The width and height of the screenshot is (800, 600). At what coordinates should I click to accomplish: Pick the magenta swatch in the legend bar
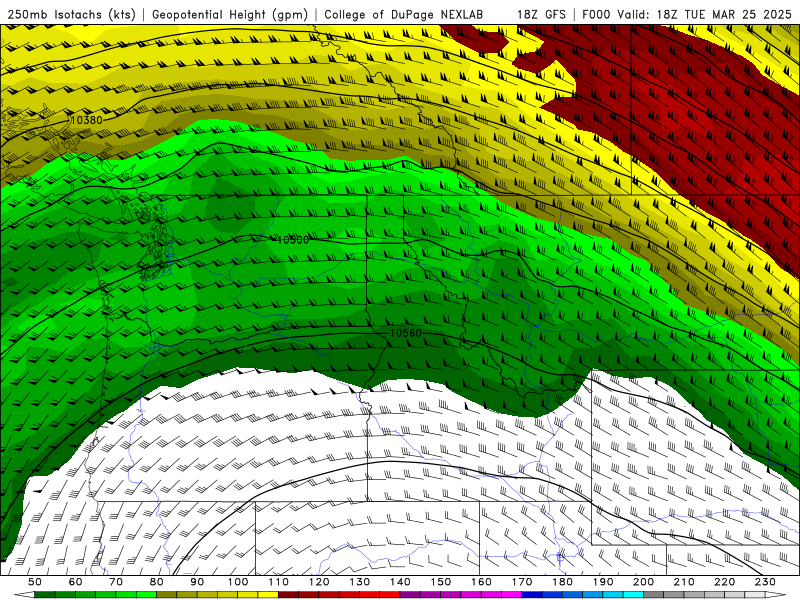click(511, 595)
